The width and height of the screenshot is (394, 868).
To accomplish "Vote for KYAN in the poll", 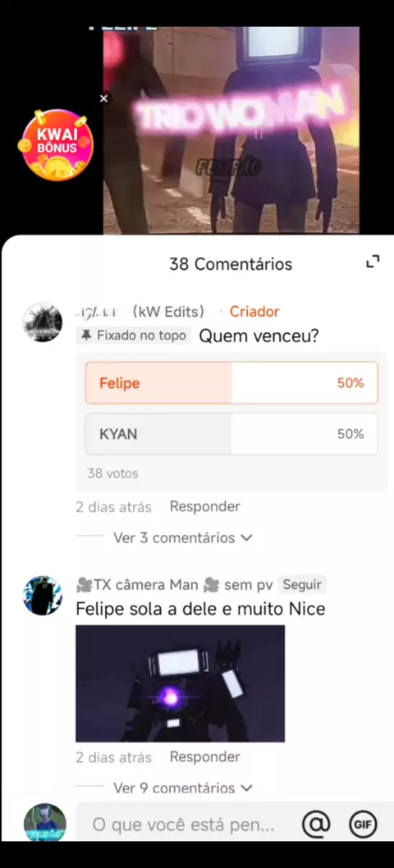I will pyautogui.click(x=231, y=434).
